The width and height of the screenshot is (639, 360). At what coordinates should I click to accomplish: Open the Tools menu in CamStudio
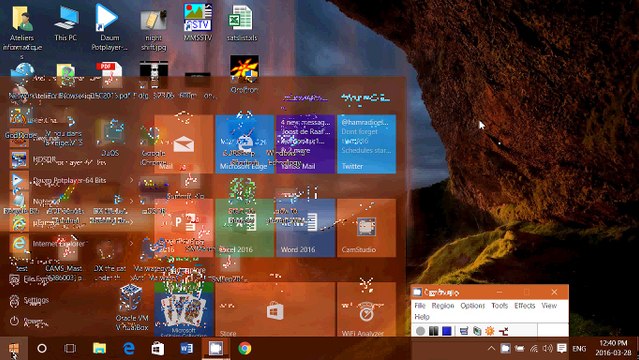point(499,305)
